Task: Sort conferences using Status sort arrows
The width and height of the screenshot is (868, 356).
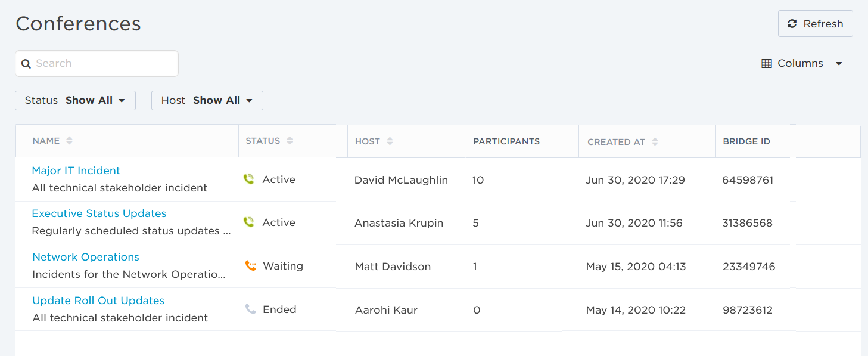Action: pyautogui.click(x=290, y=141)
